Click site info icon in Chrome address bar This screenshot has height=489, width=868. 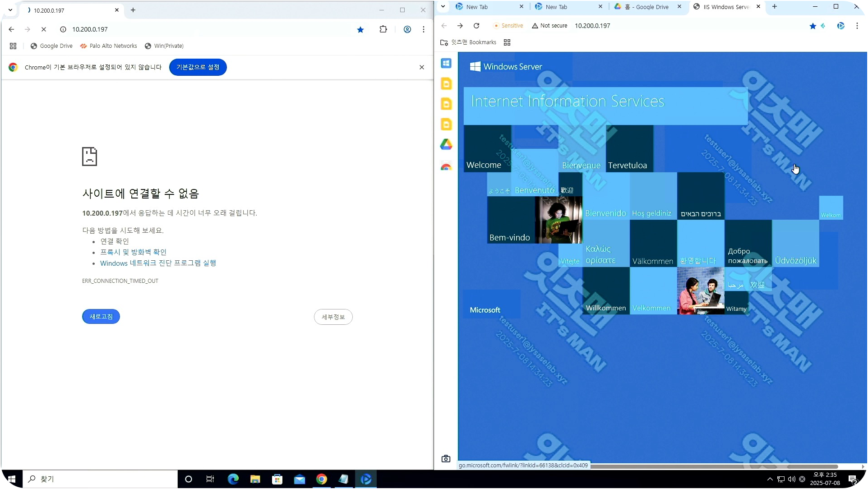pos(63,29)
